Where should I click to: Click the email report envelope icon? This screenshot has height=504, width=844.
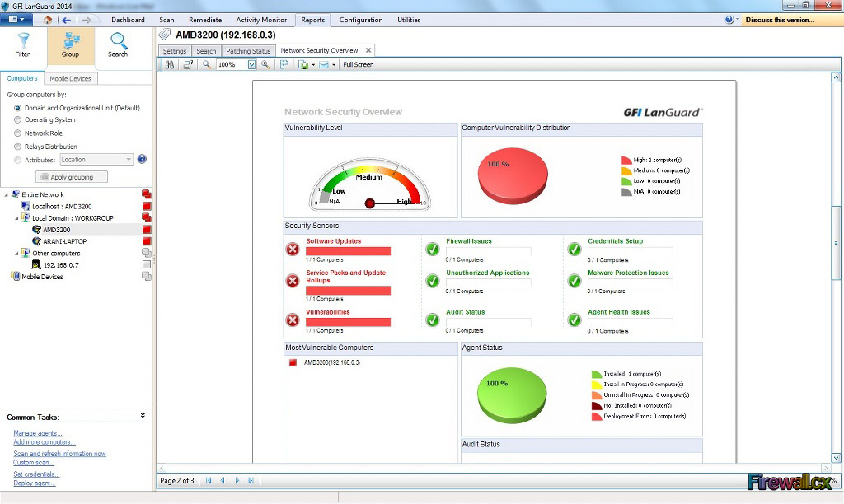323,64
